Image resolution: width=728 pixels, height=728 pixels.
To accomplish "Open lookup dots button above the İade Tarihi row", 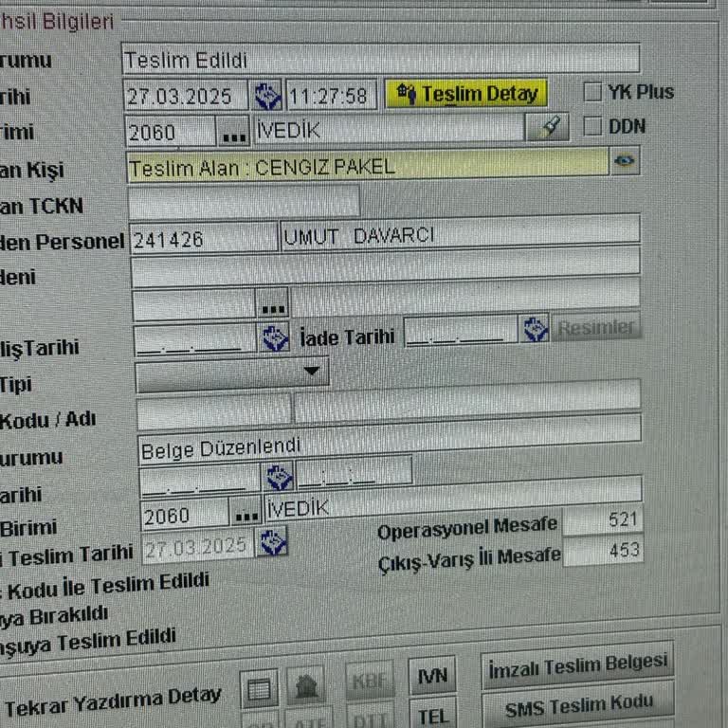I will (273, 303).
